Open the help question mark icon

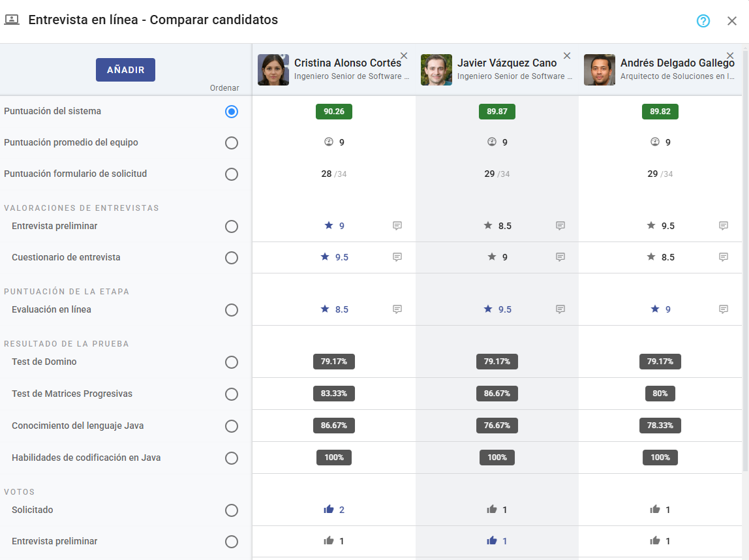[703, 21]
